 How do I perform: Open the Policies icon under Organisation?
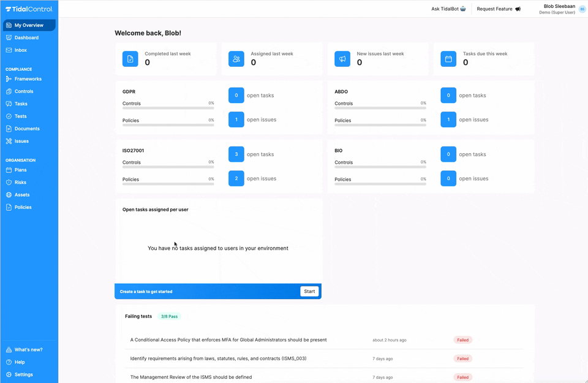9,207
